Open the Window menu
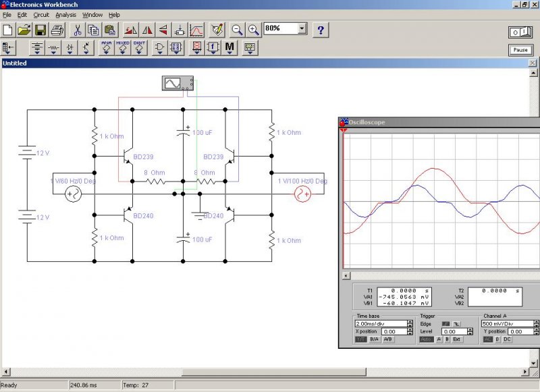Image resolution: width=540 pixels, height=392 pixels. tap(92, 15)
